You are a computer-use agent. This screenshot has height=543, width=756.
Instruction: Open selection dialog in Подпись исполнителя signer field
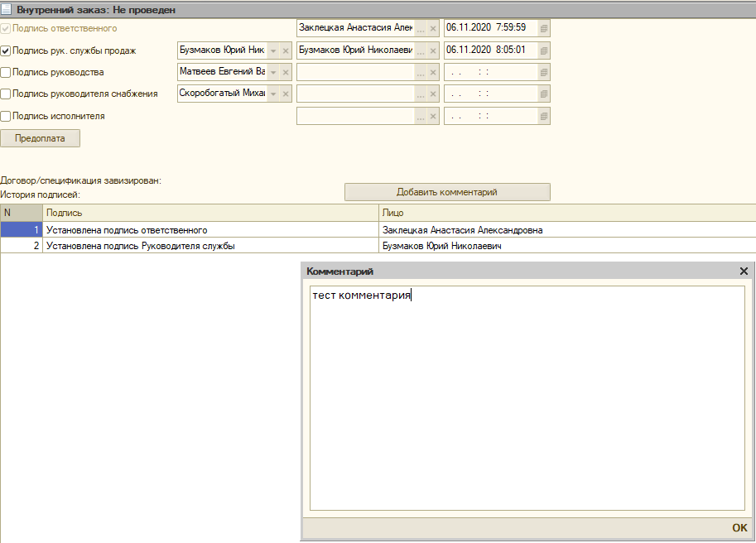(421, 116)
